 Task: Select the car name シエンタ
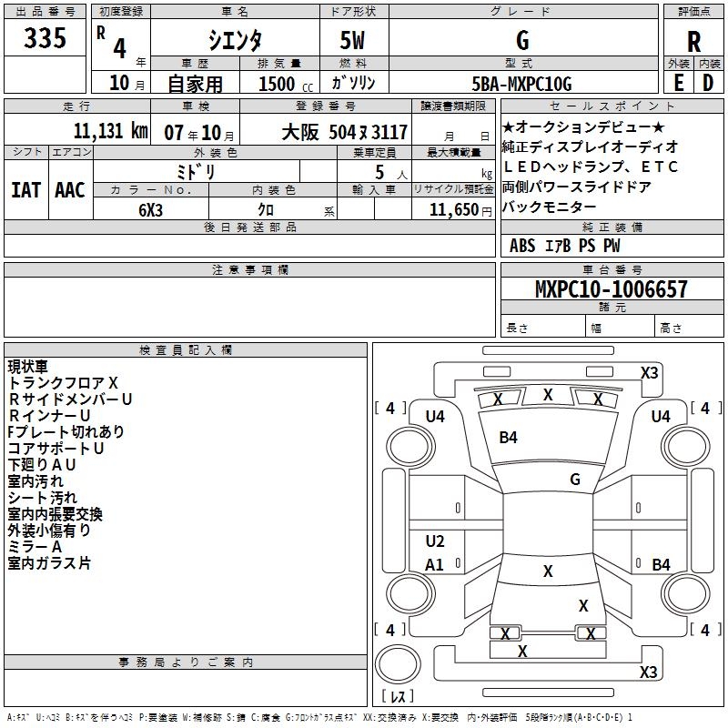pos(235,40)
